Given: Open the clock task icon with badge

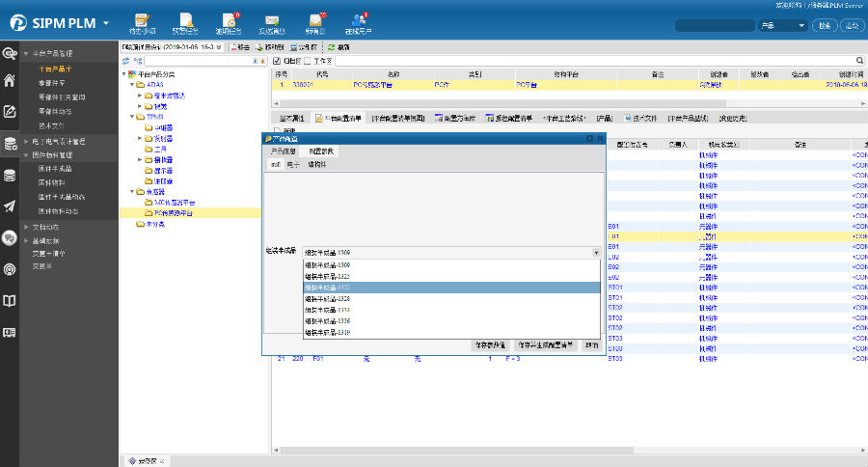Looking at the screenshot, I should [x=230, y=19].
